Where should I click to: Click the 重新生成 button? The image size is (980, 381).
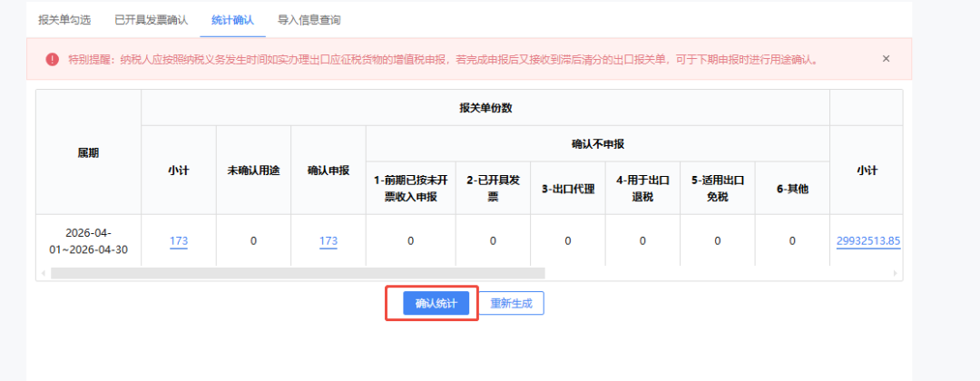pos(511,304)
